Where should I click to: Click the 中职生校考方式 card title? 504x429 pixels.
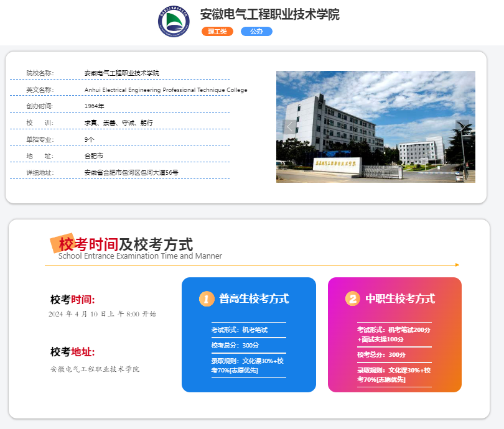click(400, 298)
